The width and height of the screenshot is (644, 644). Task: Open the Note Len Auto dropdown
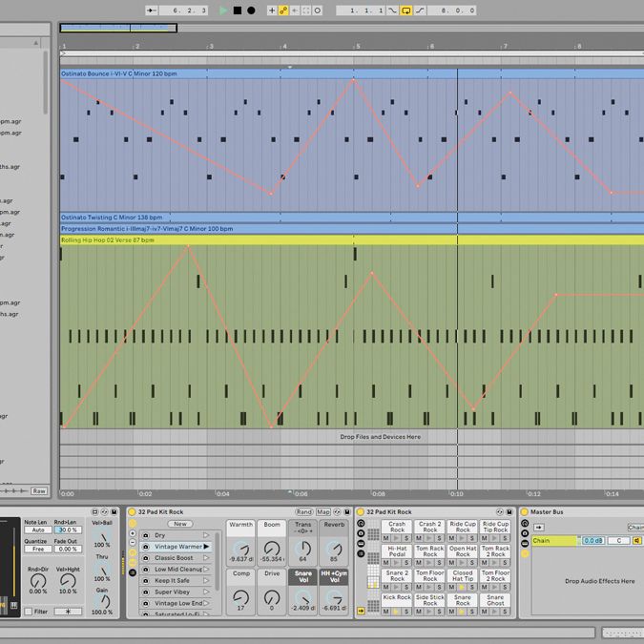tap(38, 530)
